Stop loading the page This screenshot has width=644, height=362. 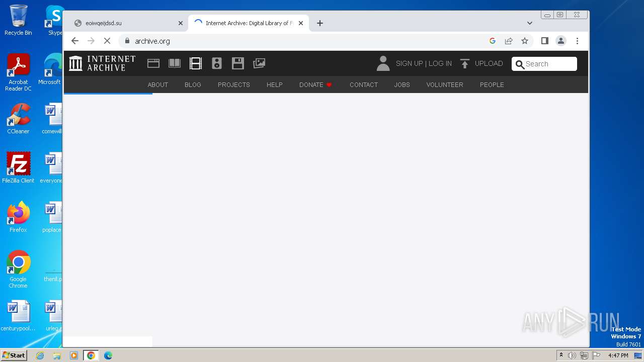tap(107, 41)
